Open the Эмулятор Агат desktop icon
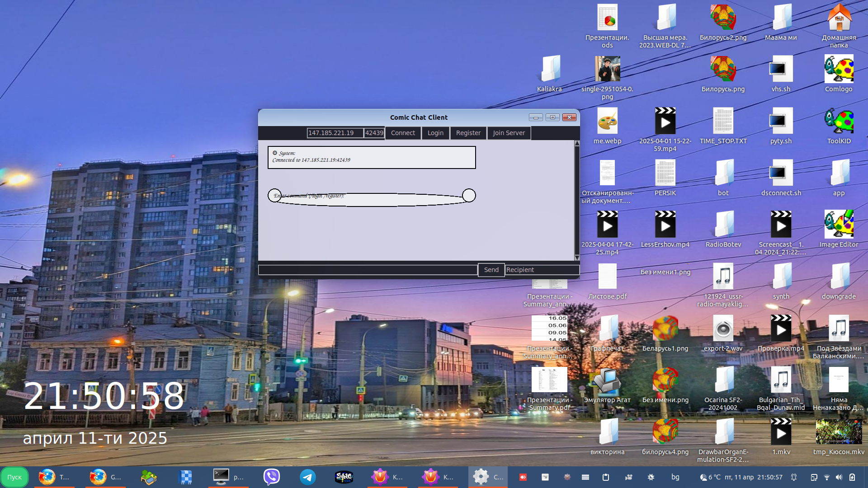Viewport: 868px width, 488px height. [607, 380]
